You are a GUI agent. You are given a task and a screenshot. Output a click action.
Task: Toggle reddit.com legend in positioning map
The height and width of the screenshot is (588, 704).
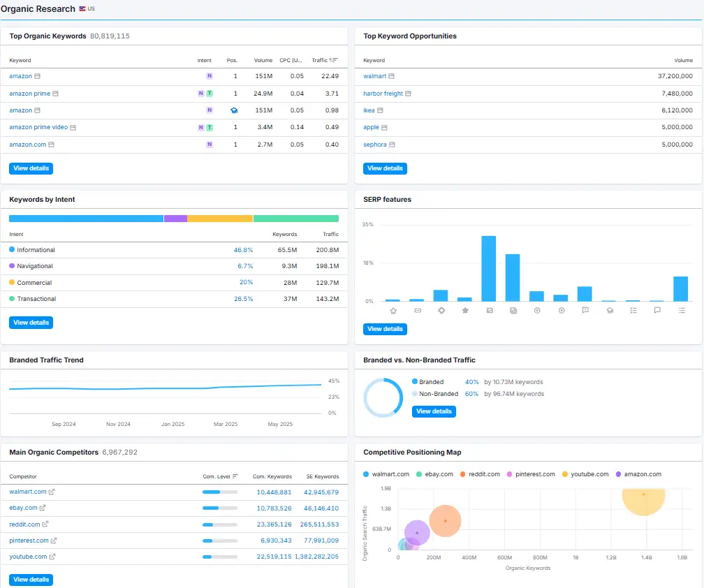click(480, 474)
